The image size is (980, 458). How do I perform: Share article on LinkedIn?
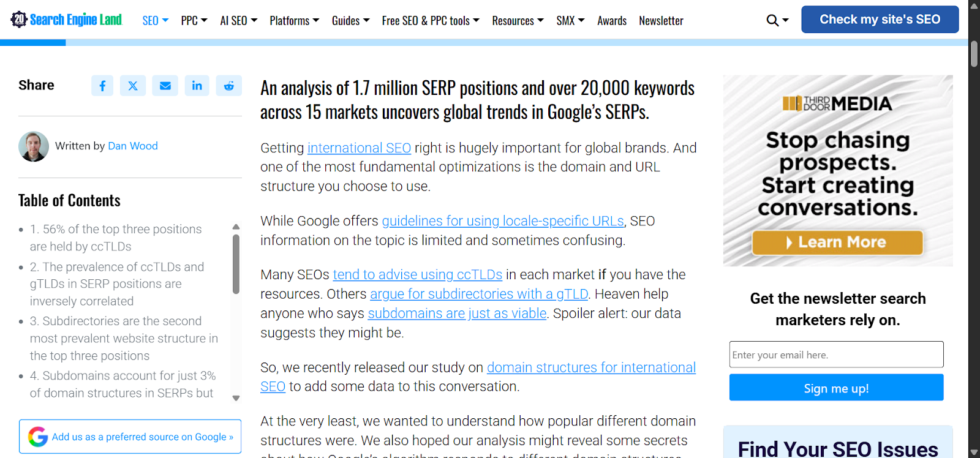click(197, 86)
